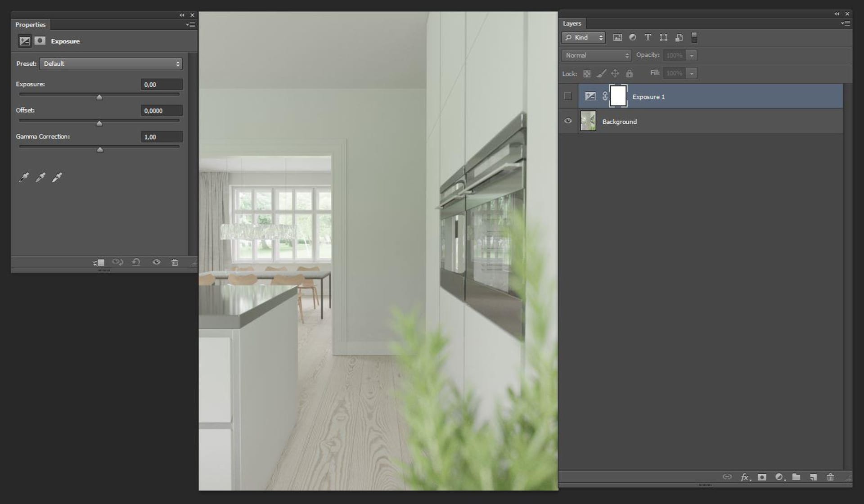Open the Fill slider arrow
The height and width of the screenshot is (504, 864).
tap(692, 73)
